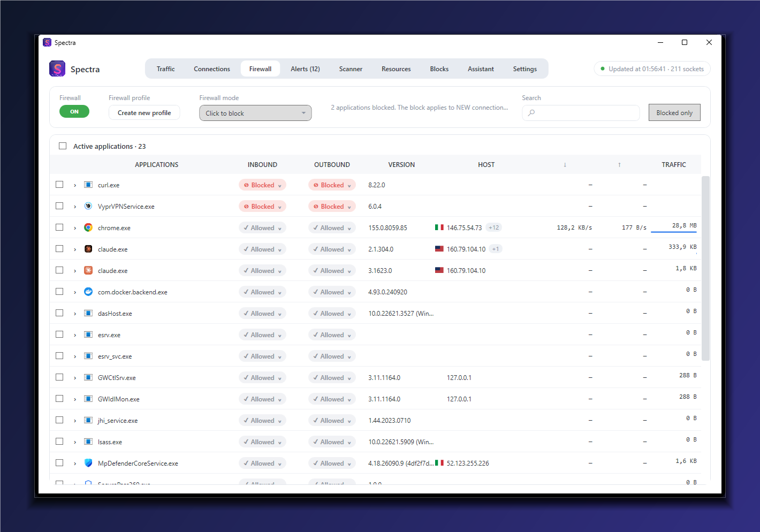Click the dasHost.exe application icon
760x532 pixels.
pyautogui.click(x=88, y=313)
